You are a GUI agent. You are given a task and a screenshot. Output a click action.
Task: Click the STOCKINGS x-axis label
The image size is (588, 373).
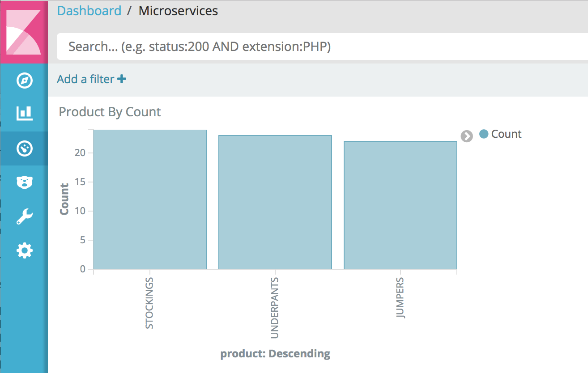149,303
